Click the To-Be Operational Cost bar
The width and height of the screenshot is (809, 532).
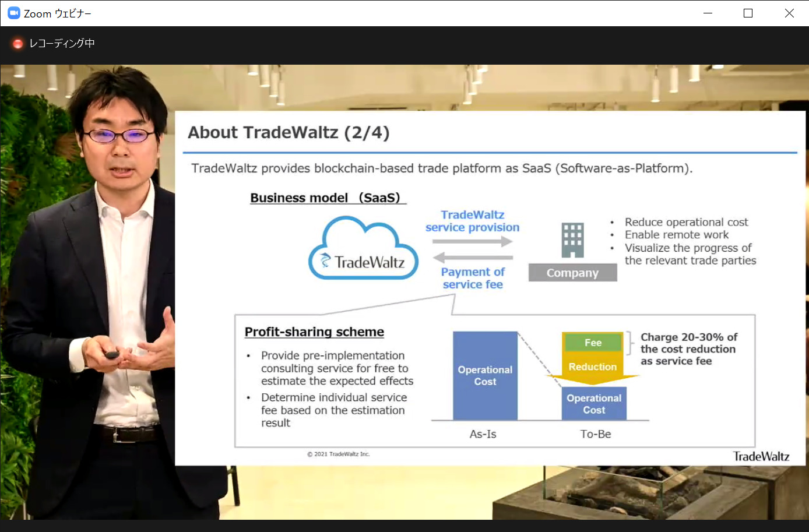594,404
